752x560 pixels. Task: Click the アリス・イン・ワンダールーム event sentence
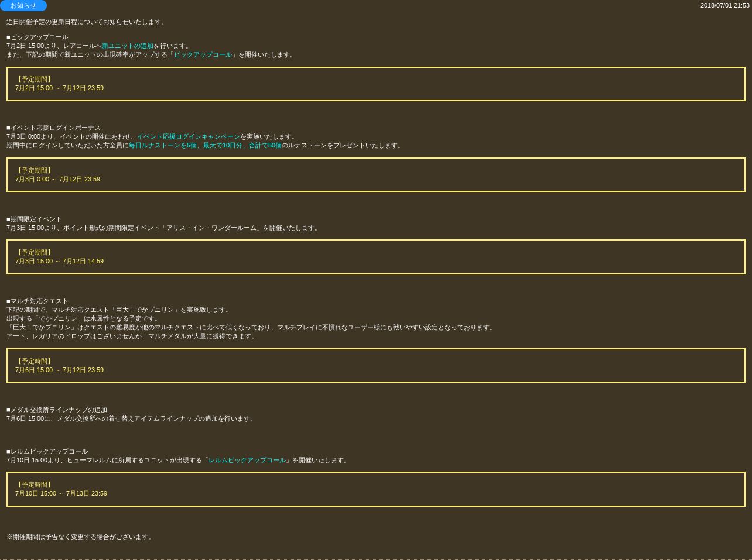[x=163, y=228]
